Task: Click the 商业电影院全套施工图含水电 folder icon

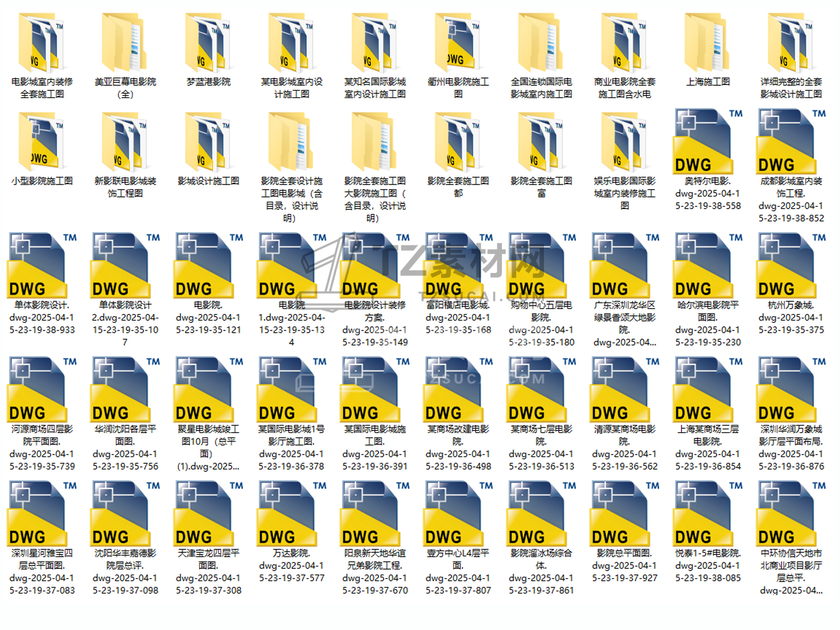Action: (624, 43)
